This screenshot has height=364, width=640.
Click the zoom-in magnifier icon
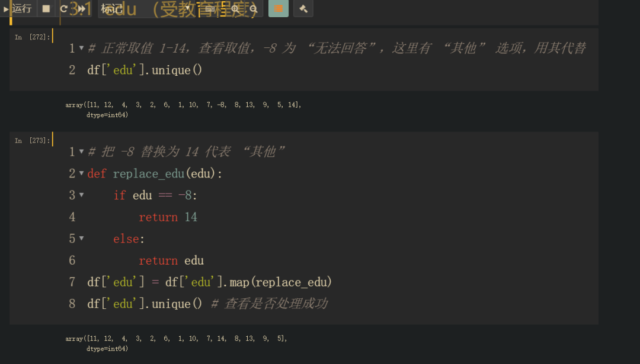(235, 8)
